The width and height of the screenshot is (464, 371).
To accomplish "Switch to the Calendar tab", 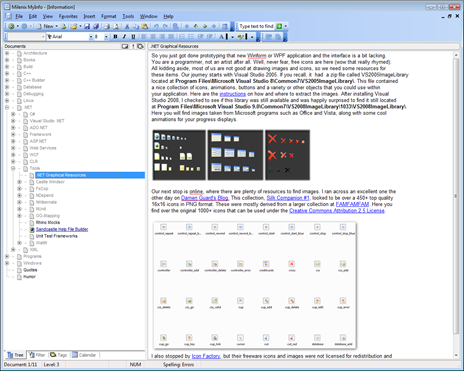I will pyautogui.click(x=84, y=355).
